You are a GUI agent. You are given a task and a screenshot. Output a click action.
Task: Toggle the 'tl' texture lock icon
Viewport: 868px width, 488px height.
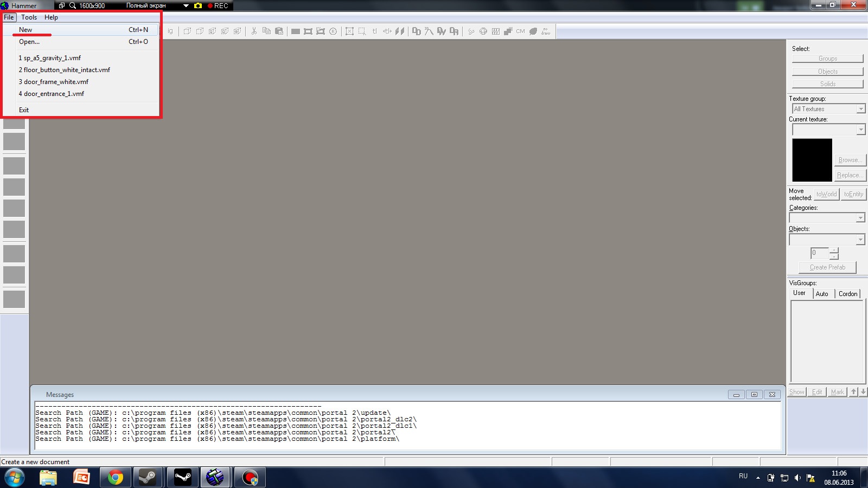coord(374,31)
